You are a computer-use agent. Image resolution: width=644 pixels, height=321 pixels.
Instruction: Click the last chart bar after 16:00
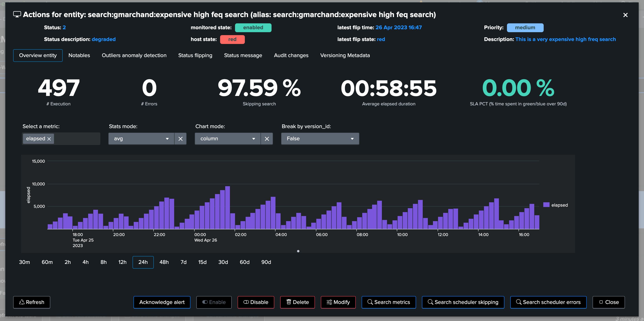coord(537,222)
